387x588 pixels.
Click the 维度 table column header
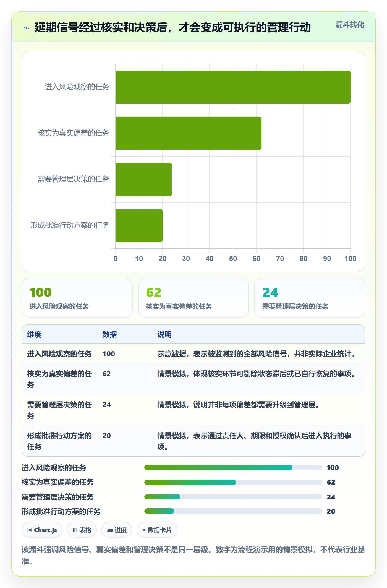pyautogui.click(x=34, y=334)
